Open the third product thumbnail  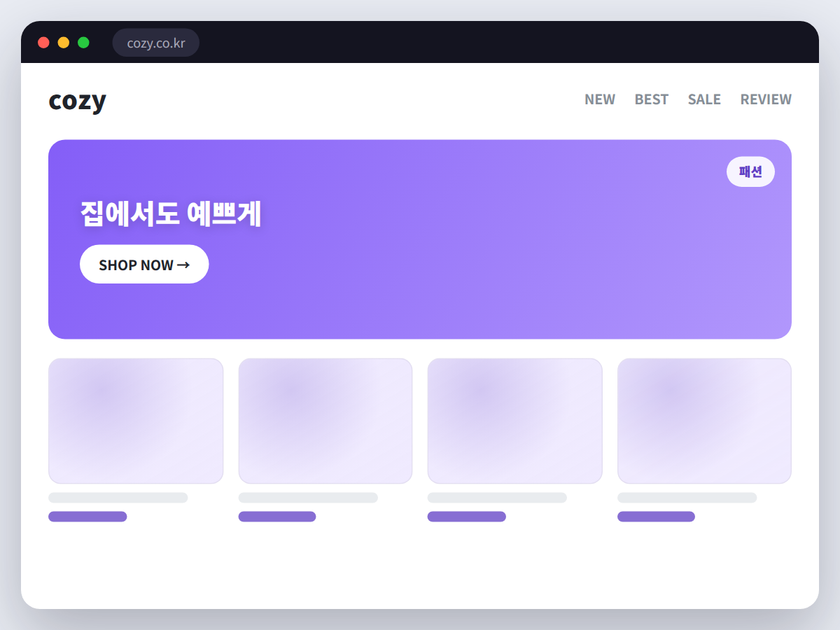515,421
